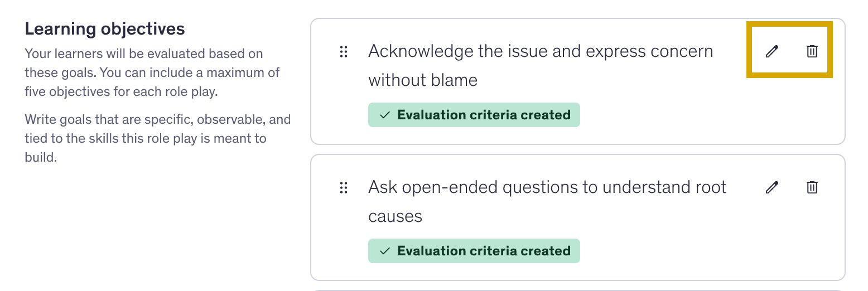This screenshot has width=868, height=291.
Task: Click checkmark icon in second Evaluation criteria badge
Action: click(384, 251)
